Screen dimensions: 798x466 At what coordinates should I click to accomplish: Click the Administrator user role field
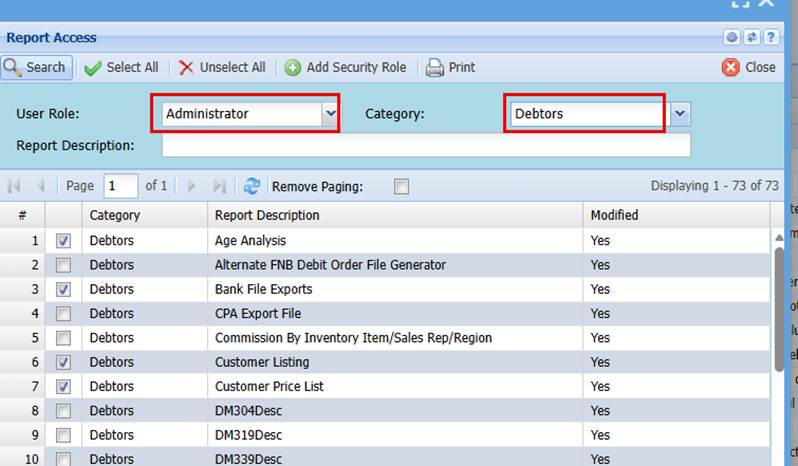click(x=242, y=113)
